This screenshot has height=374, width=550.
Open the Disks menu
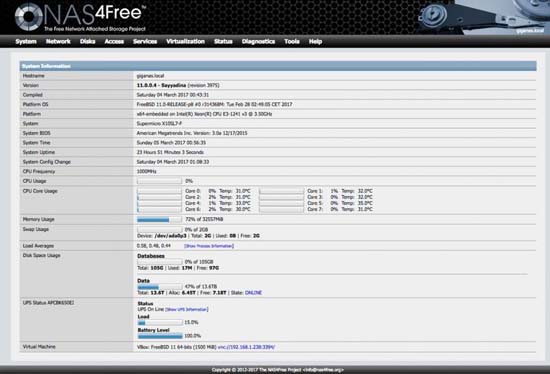pyautogui.click(x=88, y=41)
